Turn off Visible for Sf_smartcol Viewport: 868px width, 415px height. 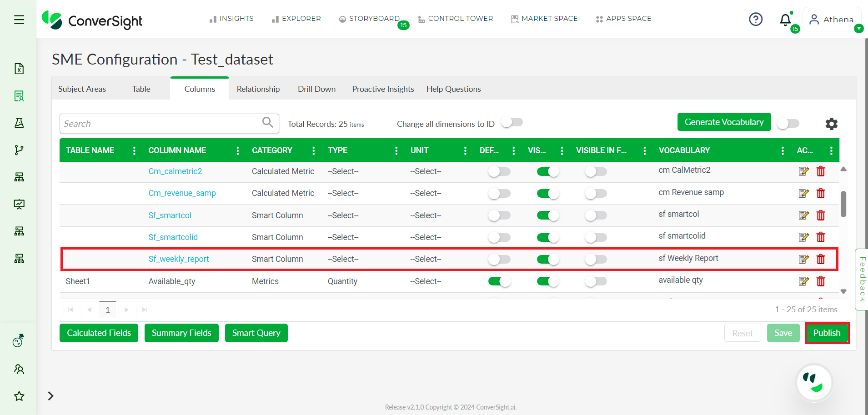[548, 215]
